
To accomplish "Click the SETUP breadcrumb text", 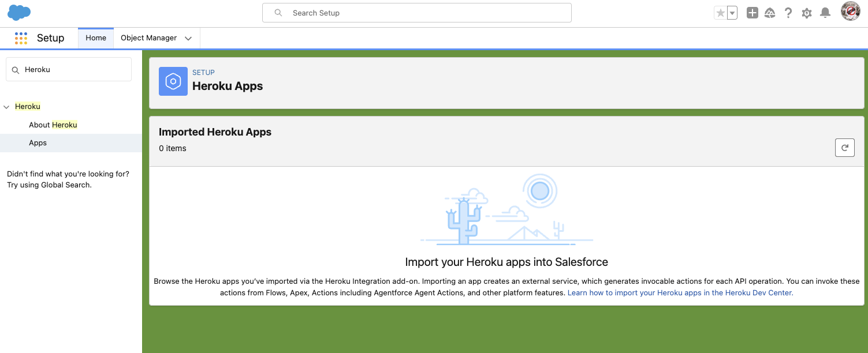I will pyautogui.click(x=203, y=73).
